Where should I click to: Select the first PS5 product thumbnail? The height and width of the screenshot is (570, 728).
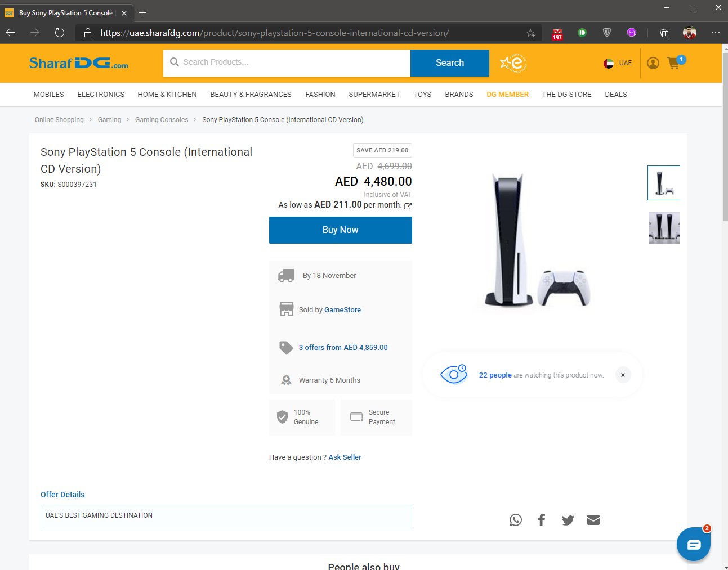coord(664,183)
